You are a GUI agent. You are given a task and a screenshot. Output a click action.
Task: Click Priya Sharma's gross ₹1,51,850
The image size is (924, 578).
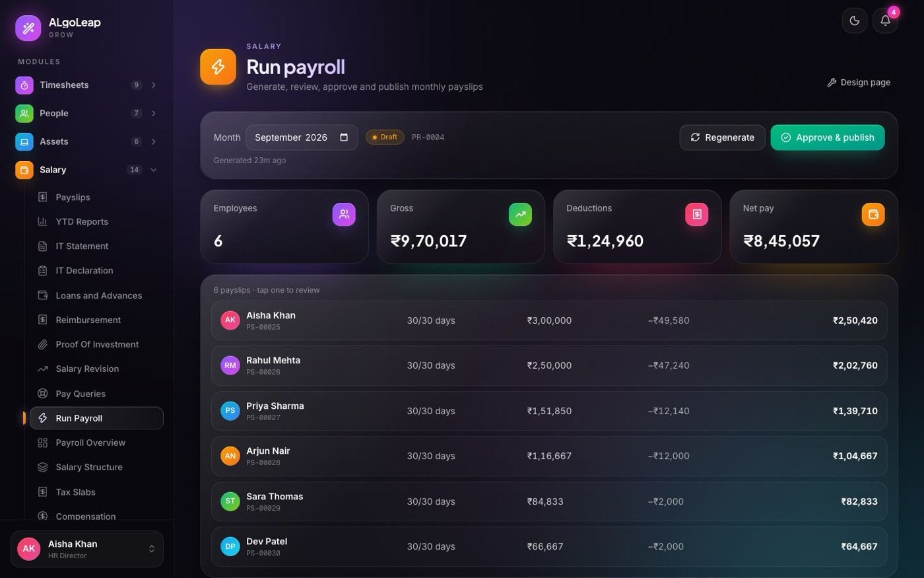[x=549, y=411]
